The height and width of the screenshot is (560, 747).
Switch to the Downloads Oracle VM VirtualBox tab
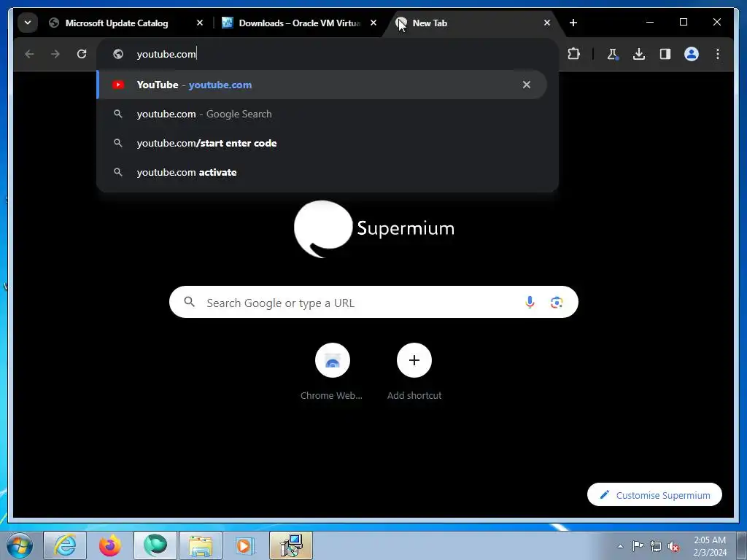(300, 23)
